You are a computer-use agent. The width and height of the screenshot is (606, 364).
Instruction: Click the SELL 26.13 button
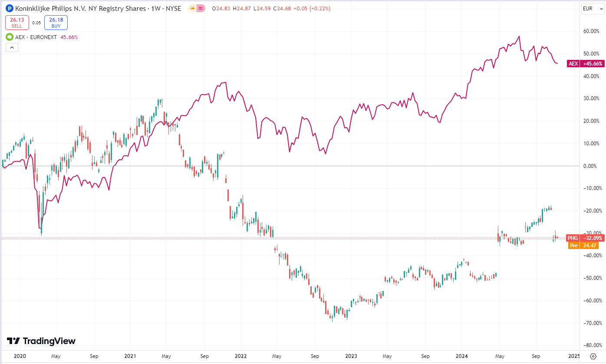coord(17,22)
